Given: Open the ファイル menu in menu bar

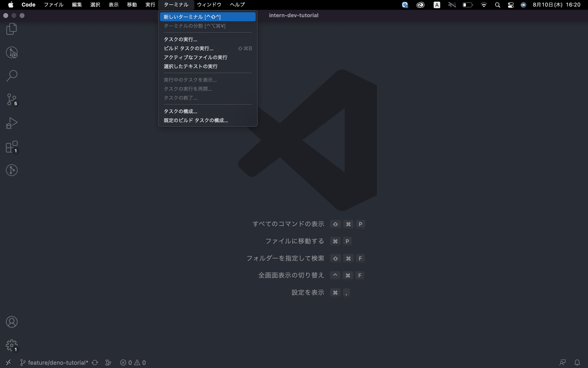Looking at the screenshot, I should coord(54,5).
